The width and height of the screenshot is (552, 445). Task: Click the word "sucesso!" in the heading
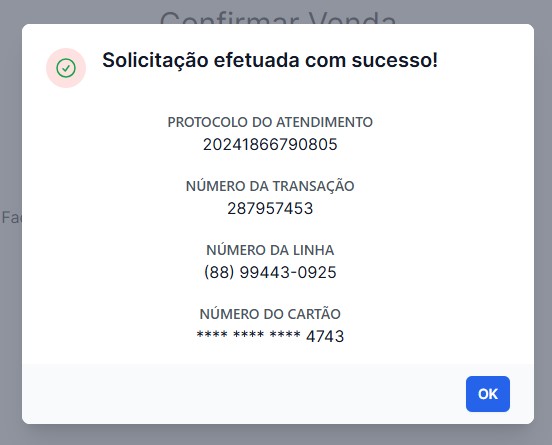coord(395,60)
